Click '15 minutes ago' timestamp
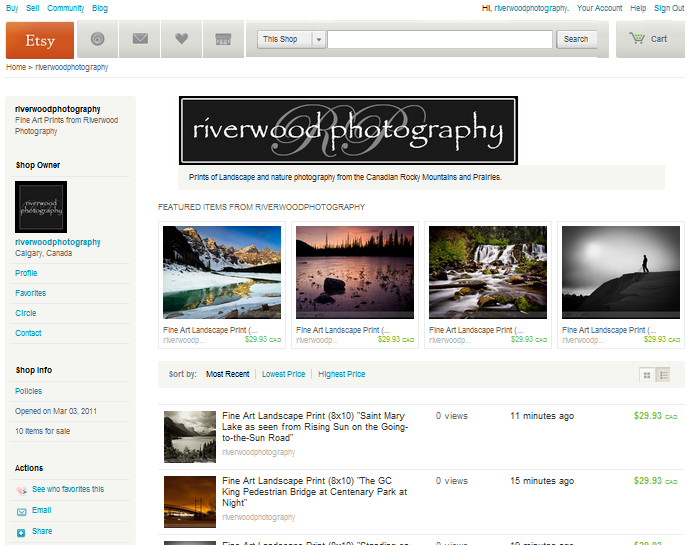This screenshot has height=545, width=687. click(542, 481)
